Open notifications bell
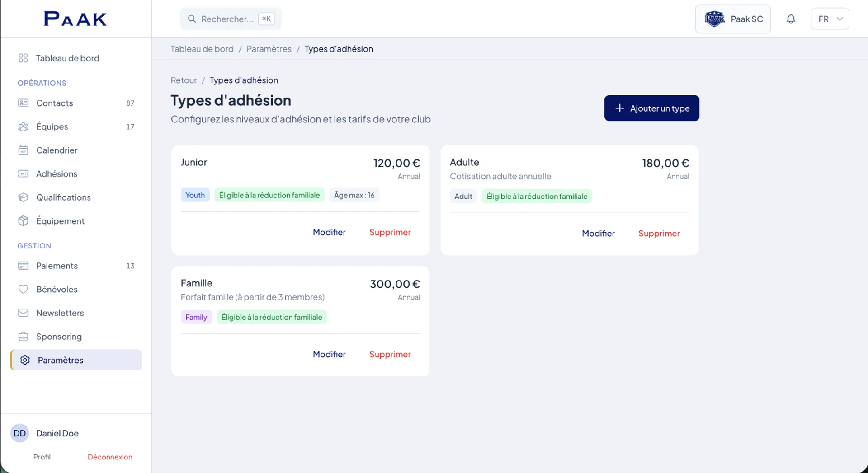This screenshot has height=473, width=868. 791,19
